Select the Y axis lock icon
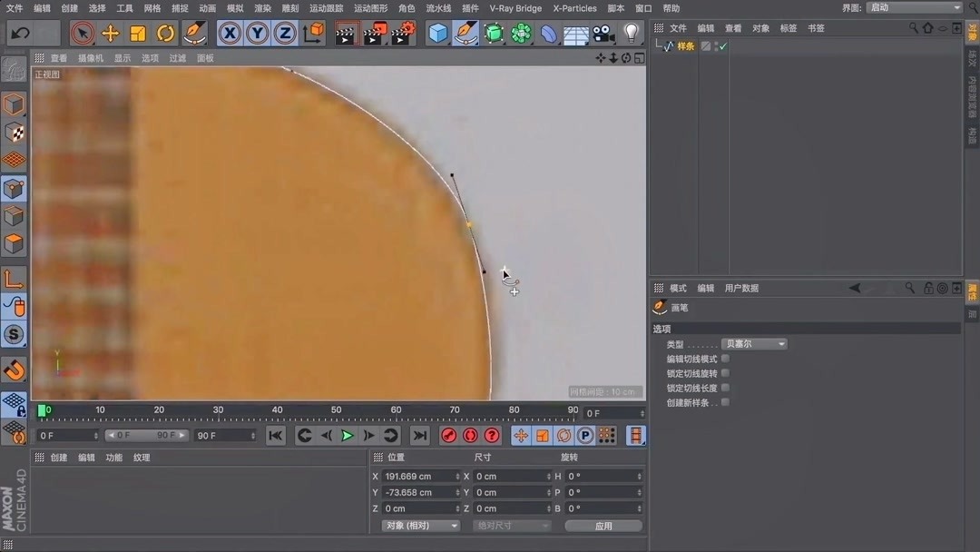Viewport: 980px width, 552px height. 257,33
